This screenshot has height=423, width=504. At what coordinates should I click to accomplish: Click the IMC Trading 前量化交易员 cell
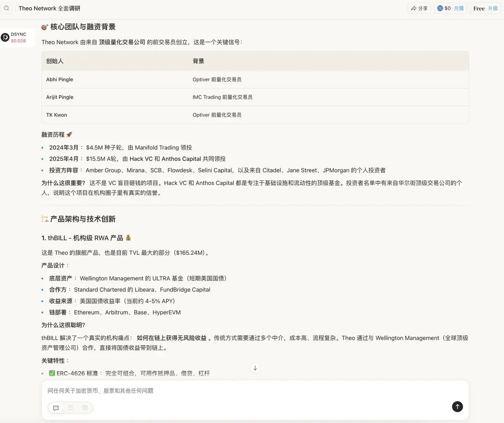tap(223, 97)
